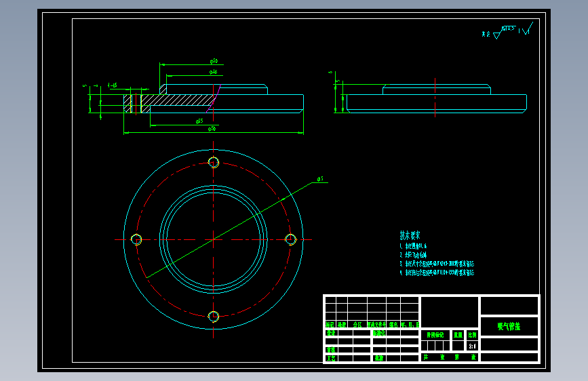
Task: Click the bottom bolt hole on the flange
Action: pos(214,317)
